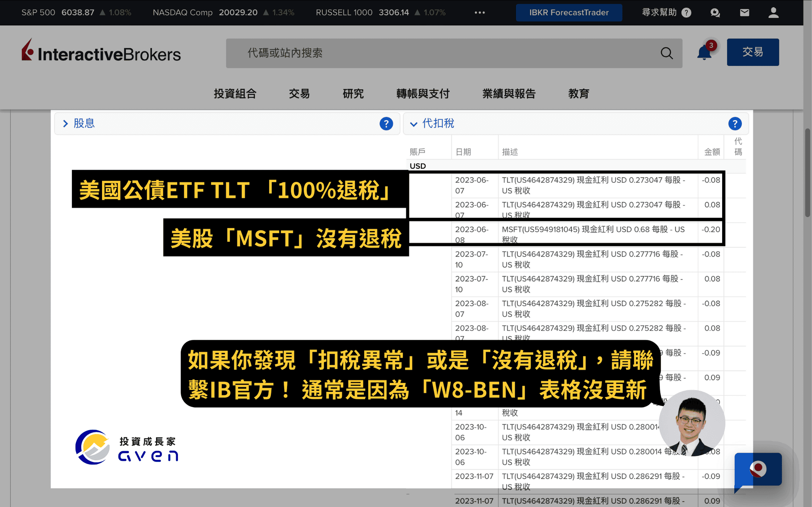Open help for the 股息 section
812x507 pixels.
click(x=386, y=124)
